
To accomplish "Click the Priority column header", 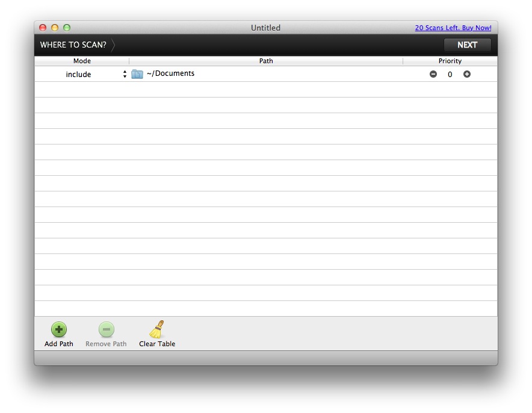I will tap(450, 61).
